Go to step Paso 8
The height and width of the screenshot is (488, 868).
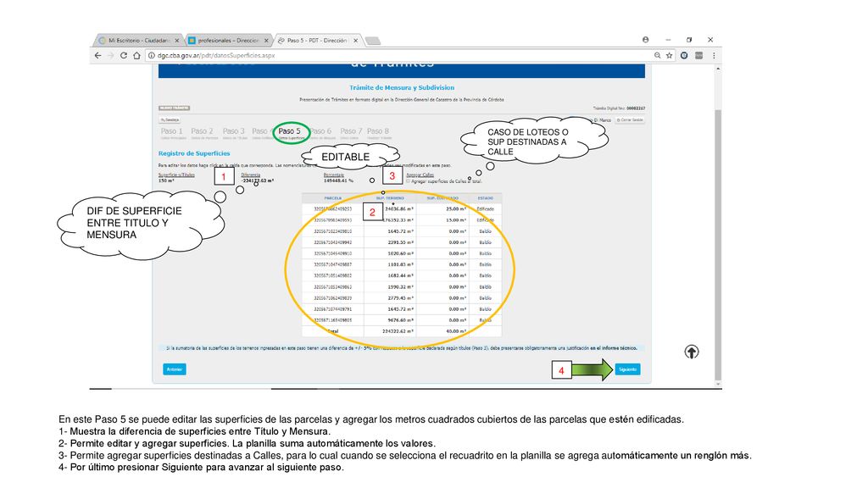[378, 132]
